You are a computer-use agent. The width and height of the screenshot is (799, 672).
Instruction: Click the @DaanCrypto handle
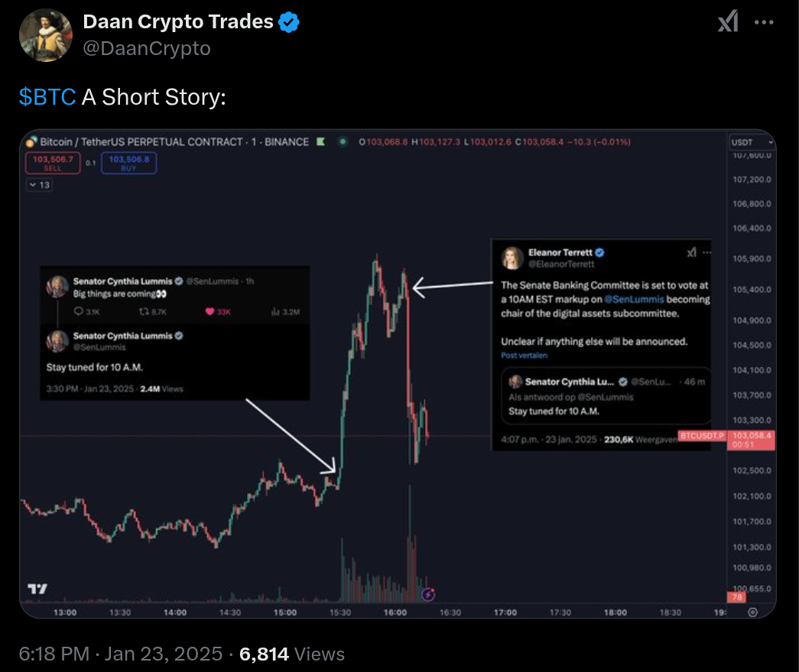tap(147, 48)
